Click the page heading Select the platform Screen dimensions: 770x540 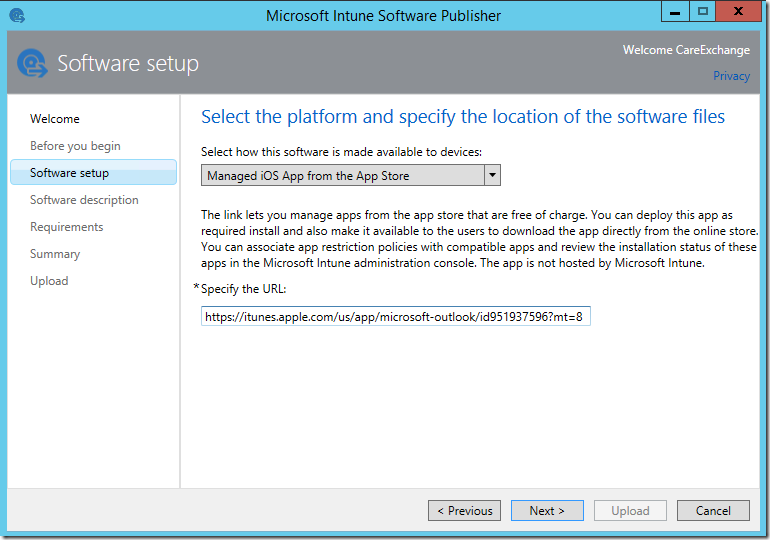click(463, 117)
